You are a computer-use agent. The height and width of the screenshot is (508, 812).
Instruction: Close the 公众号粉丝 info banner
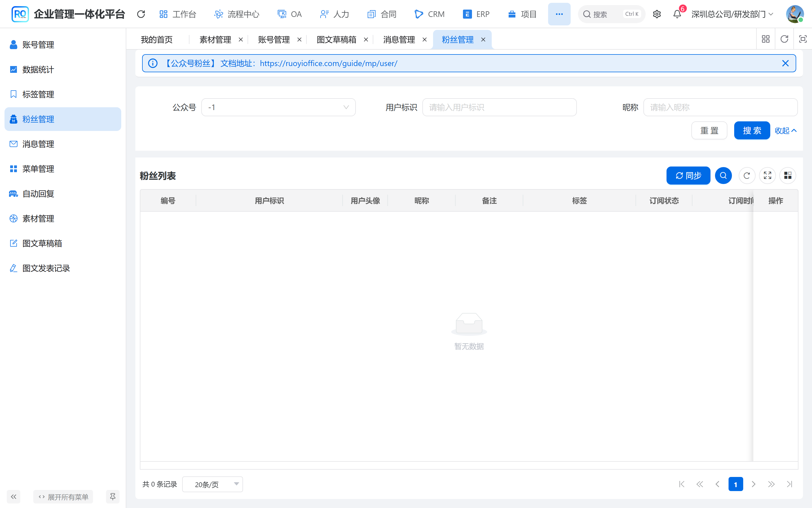[x=785, y=63]
